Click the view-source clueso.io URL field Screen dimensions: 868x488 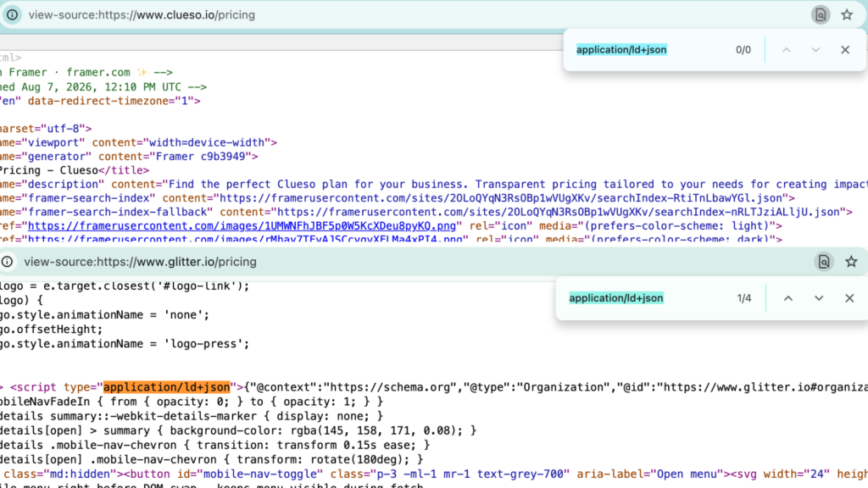(142, 15)
